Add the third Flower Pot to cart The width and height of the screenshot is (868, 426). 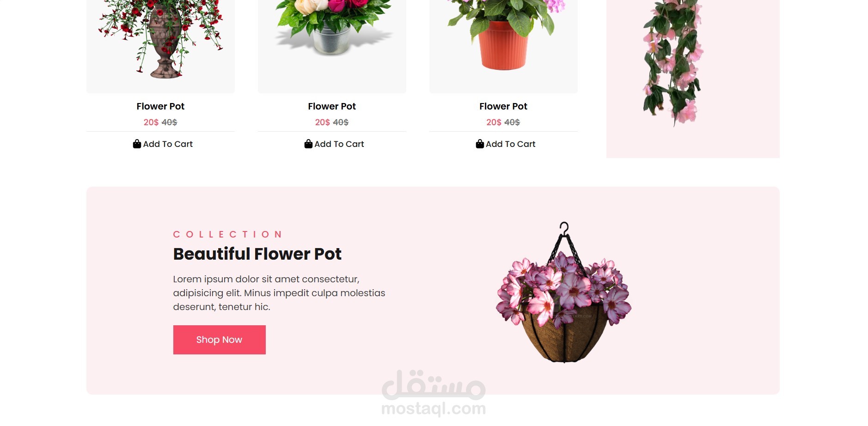tap(506, 144)
